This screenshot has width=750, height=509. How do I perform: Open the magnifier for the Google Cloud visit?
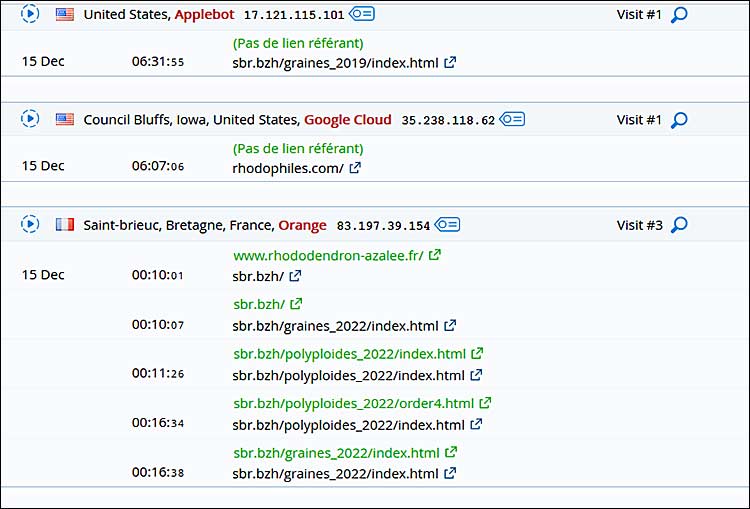click(679, 120)
